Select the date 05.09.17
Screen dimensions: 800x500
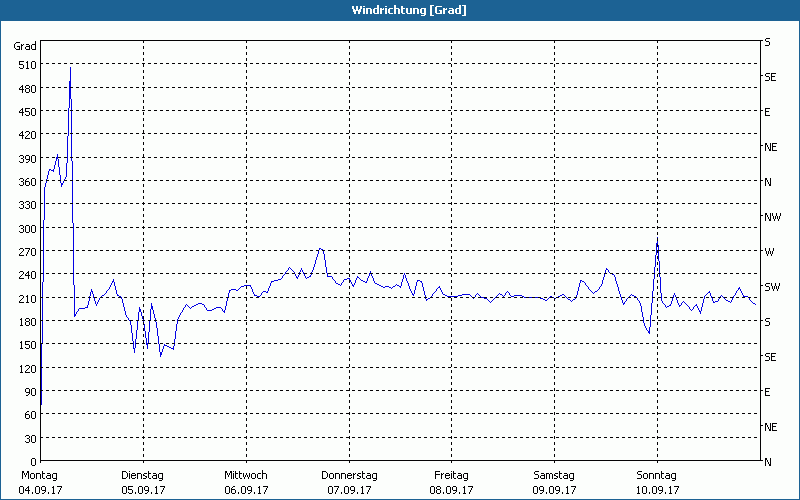(143, 490)
